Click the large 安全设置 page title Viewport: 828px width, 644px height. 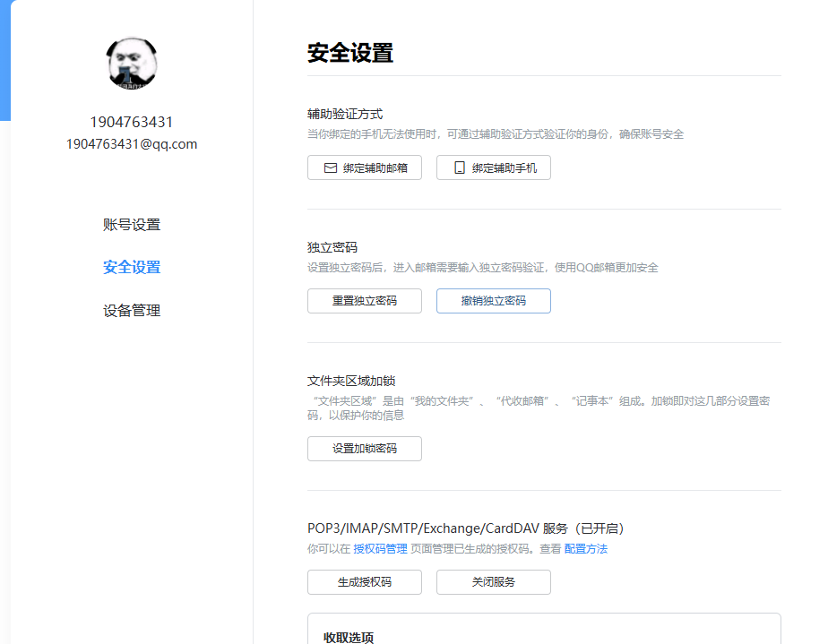click(350, 53)
